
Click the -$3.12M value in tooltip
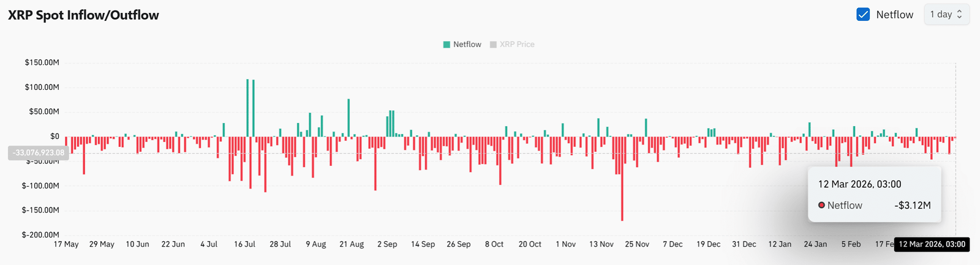click(x=912, y=206)
